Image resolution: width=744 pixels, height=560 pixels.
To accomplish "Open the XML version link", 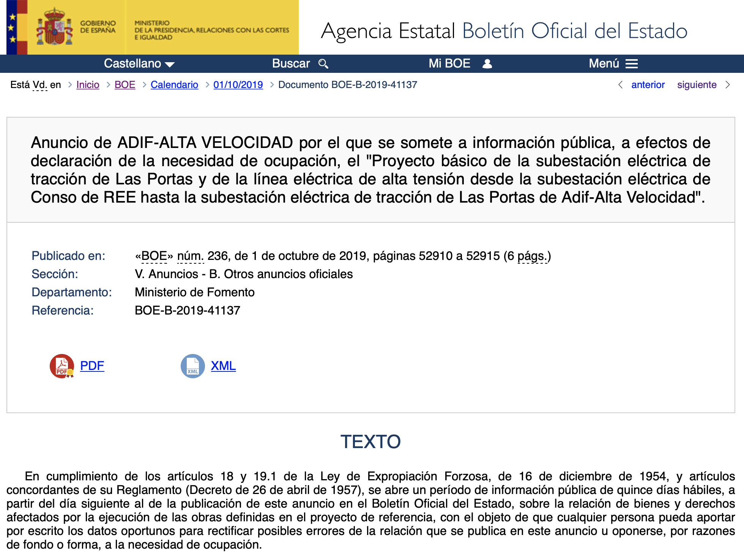I will [223, 366].
